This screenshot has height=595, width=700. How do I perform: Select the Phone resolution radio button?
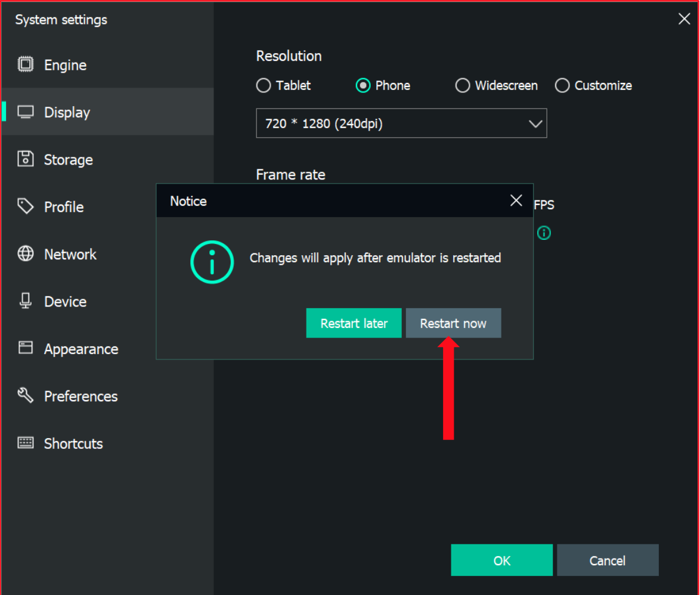tap(363, 86)
